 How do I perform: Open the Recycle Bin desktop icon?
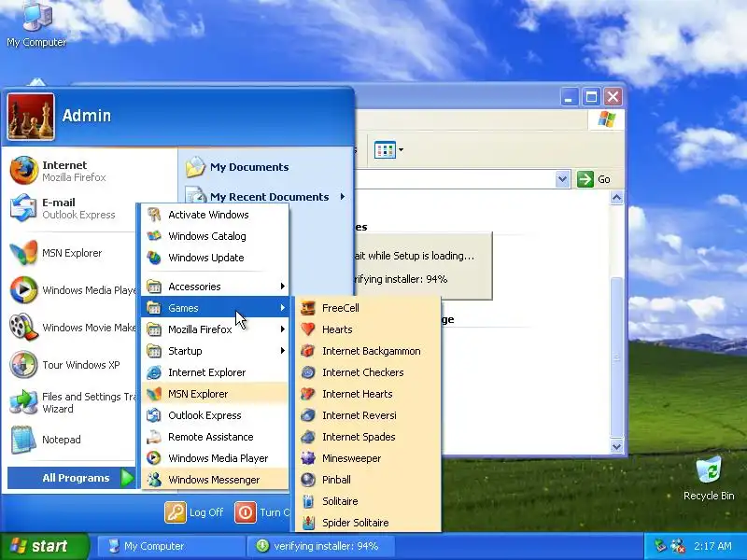pyautogui.click(x=709, y=479)
